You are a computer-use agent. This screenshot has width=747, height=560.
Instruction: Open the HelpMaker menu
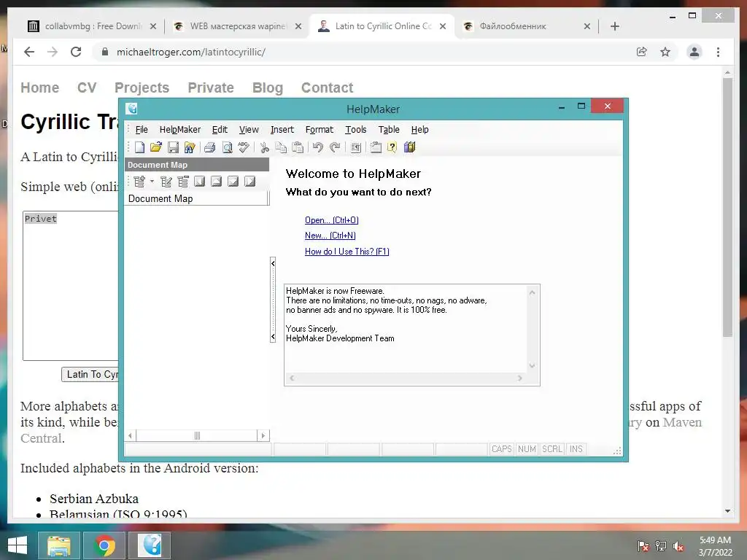(x=180, y=130)
